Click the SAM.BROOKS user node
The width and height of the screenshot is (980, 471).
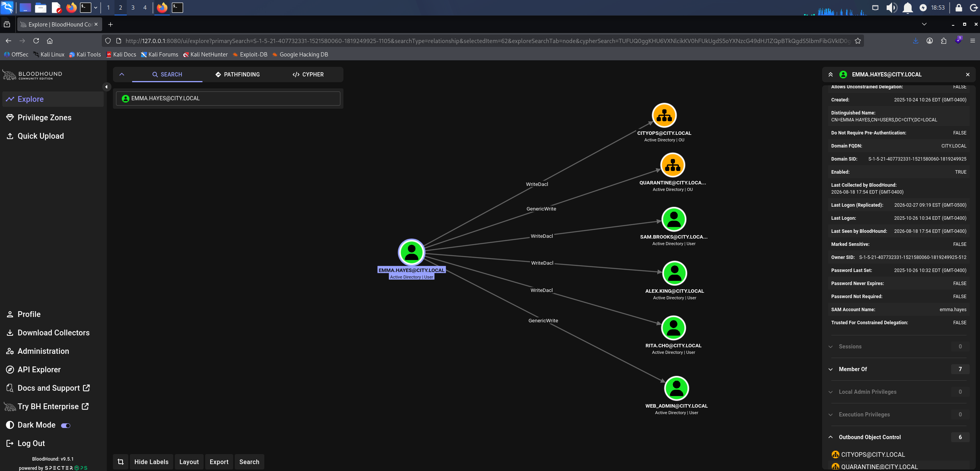[673, 219]
